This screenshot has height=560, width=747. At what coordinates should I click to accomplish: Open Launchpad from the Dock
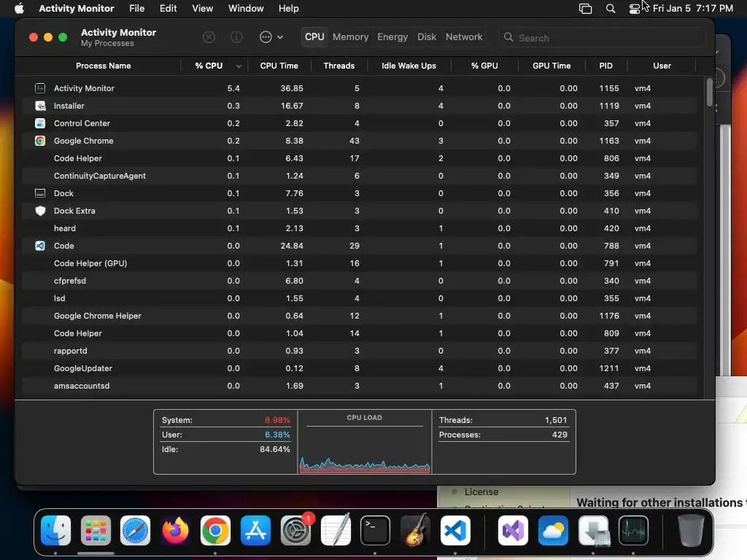96,530
